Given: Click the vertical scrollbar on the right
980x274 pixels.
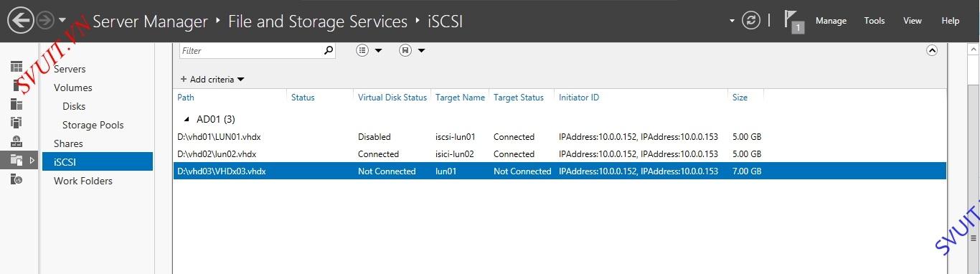Looking at the screenshot, I should click(x=974, y=158).
